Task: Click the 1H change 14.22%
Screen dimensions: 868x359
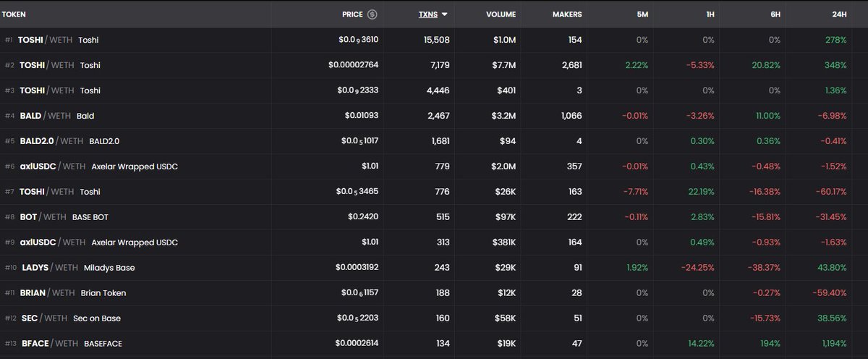Action: [700, 344]
